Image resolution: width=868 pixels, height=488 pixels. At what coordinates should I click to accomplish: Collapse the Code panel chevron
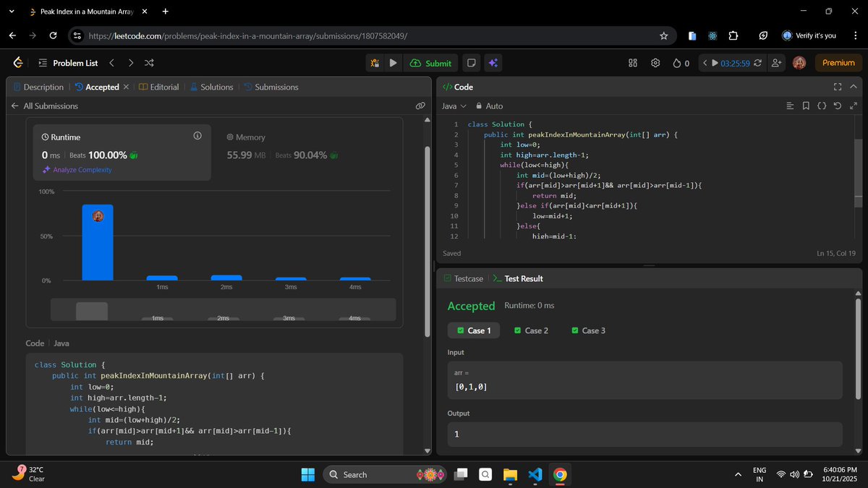coord(855,87)
